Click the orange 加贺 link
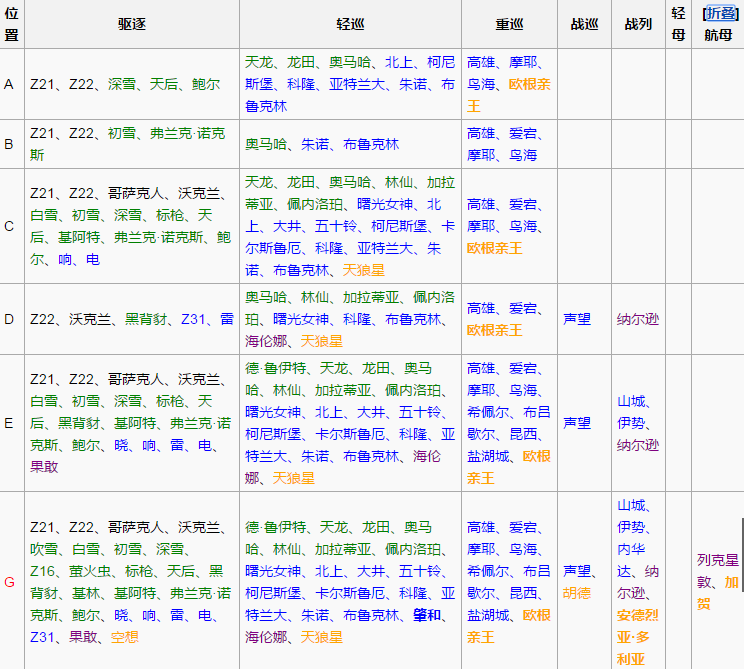 pos(731,582)
